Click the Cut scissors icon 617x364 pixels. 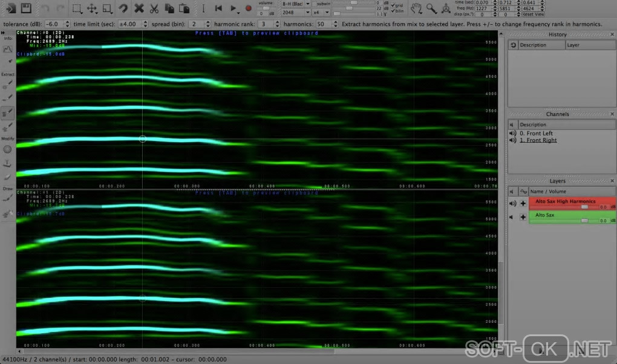(x=154, y=8)
